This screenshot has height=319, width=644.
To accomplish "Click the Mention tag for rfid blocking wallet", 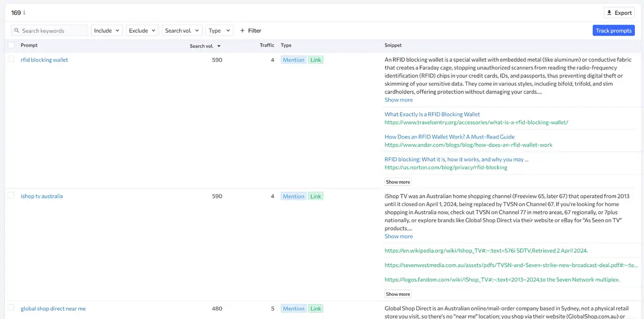I will pyautogui.click(x=294, y=60).
